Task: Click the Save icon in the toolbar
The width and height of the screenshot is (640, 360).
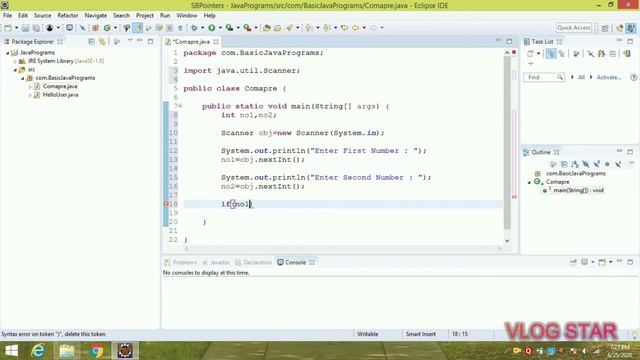Action: click(x=25, y=28)
